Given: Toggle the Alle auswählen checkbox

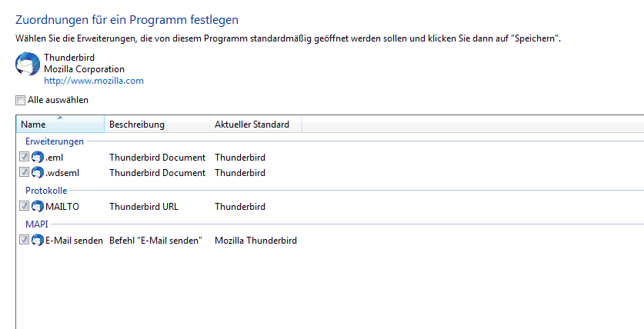Looking at the screenshot, I should point(20,100).
